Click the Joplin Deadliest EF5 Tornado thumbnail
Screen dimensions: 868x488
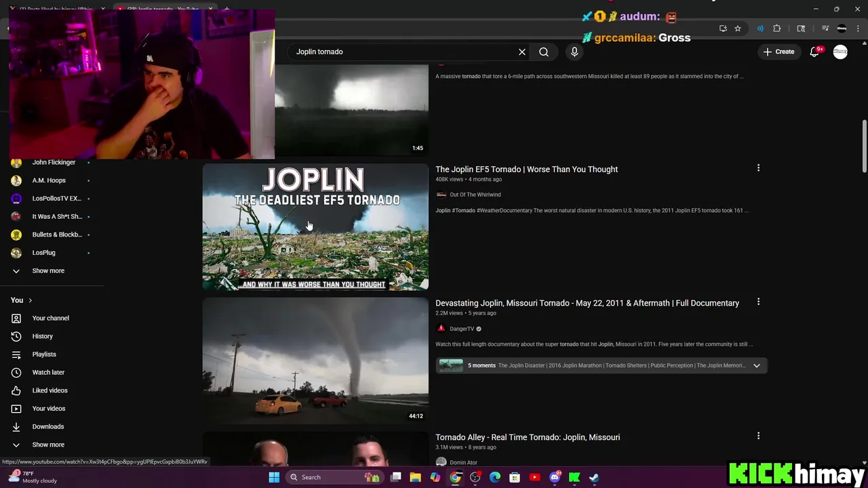coord(315,227)
